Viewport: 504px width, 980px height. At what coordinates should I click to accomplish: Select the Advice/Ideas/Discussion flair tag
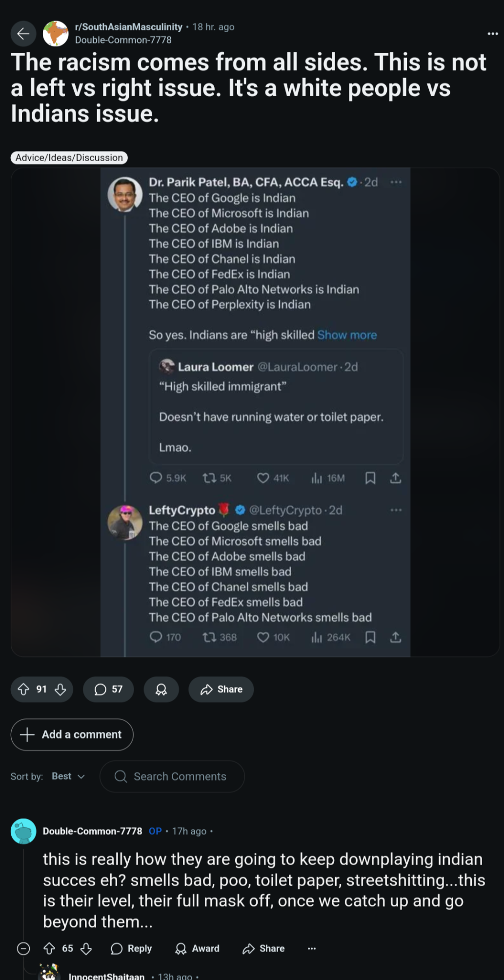[69, 158]
